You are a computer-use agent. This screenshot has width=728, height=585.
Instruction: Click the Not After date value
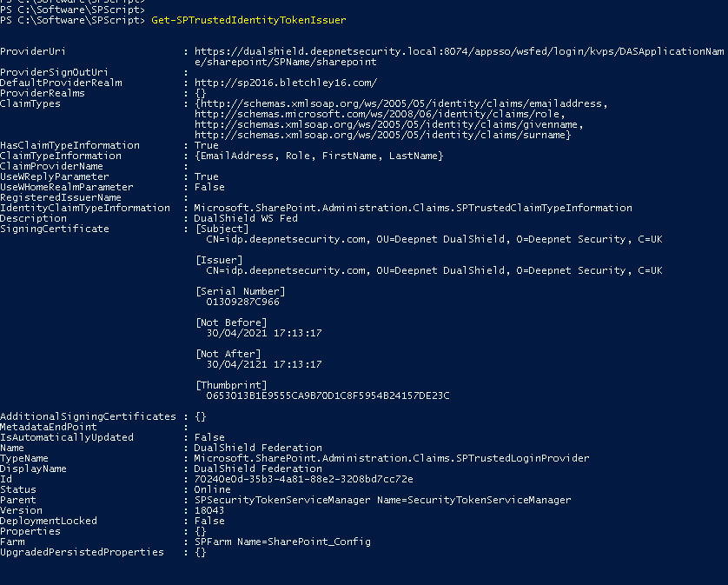pos(264,364)
